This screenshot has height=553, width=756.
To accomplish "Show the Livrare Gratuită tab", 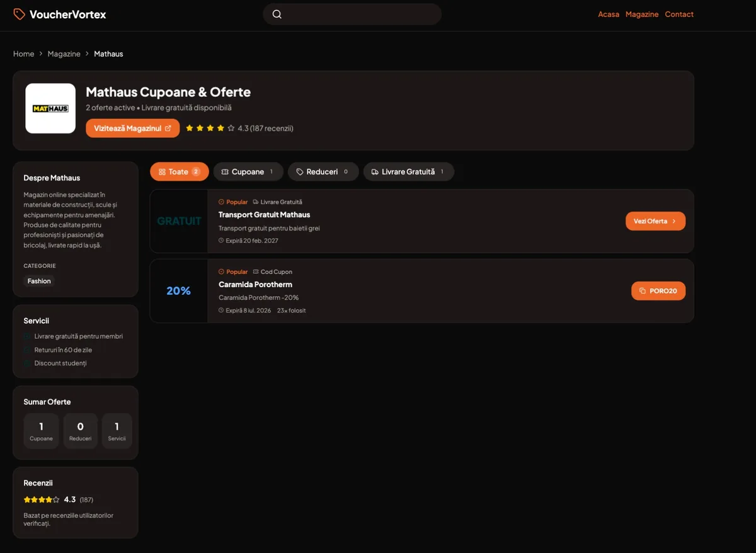I will point(409,172).
